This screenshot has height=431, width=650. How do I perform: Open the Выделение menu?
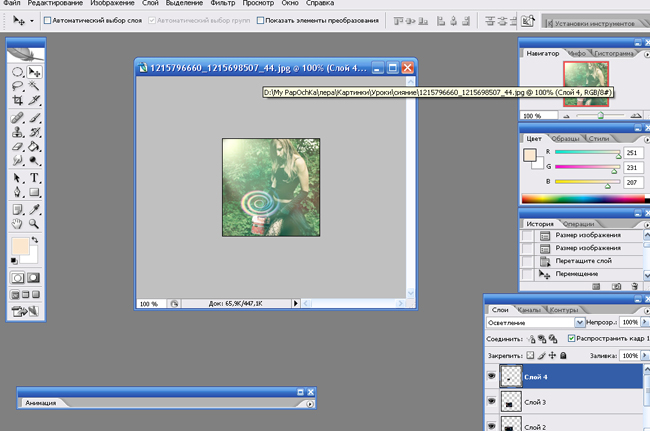(x=184, y=3)
